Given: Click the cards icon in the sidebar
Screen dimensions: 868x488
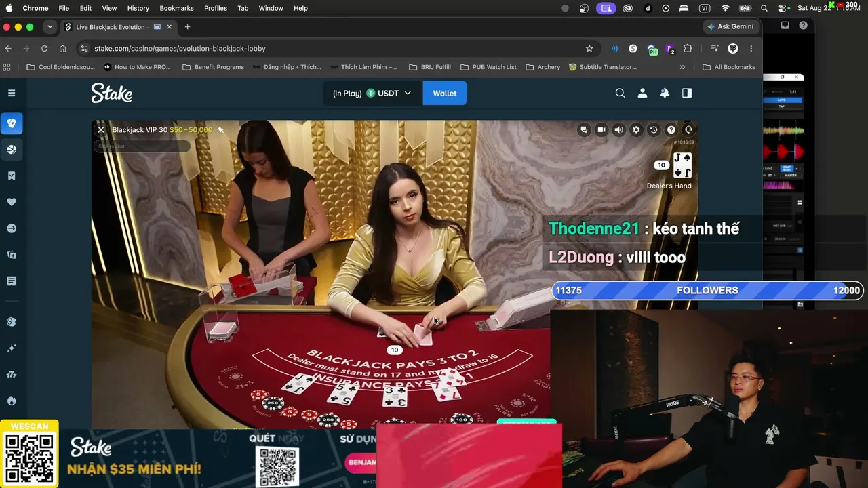Looking at the screenshot, I should tap(12, 255).
